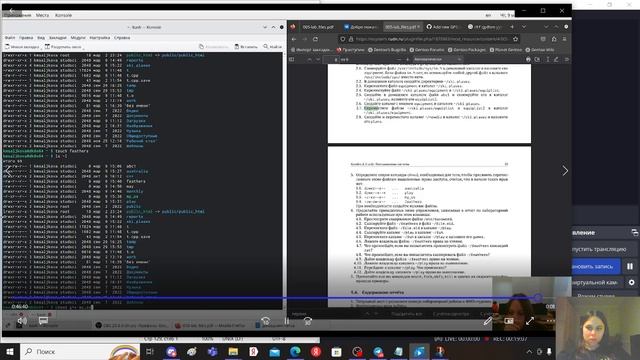Open the browser extensions icon

[554, 39]
